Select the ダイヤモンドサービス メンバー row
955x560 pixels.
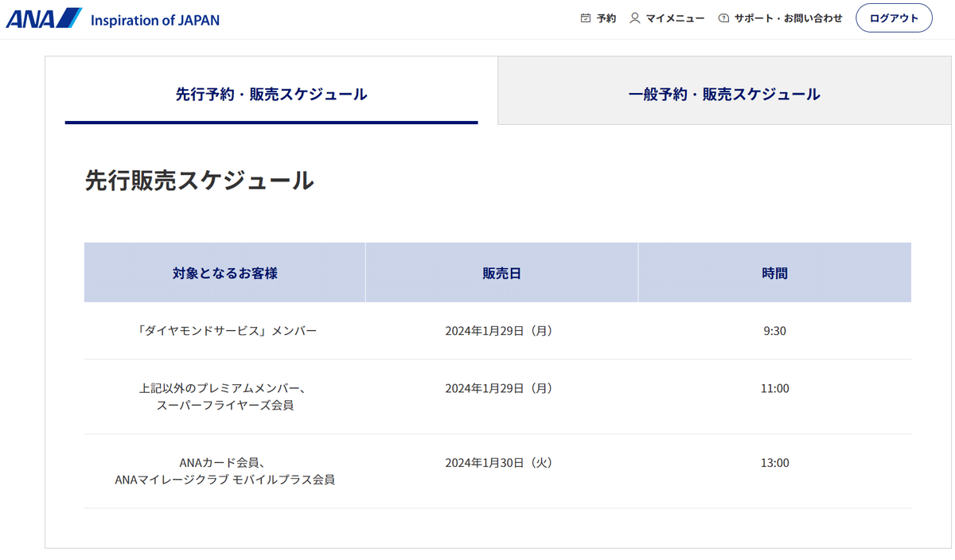[224, 330]
